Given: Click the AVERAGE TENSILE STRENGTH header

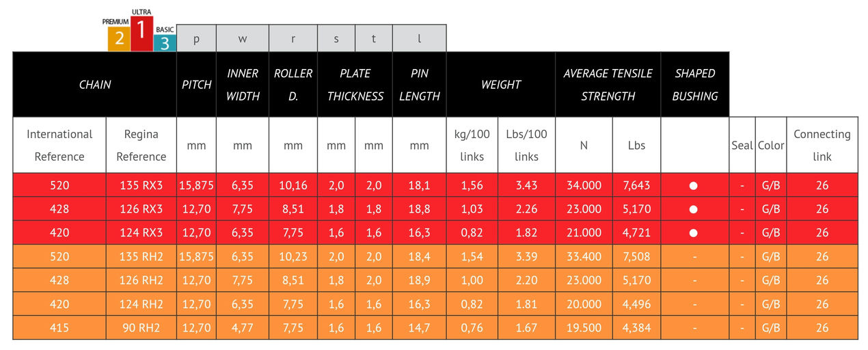Looking at the screenshot, I should click(x=608, y=85).
